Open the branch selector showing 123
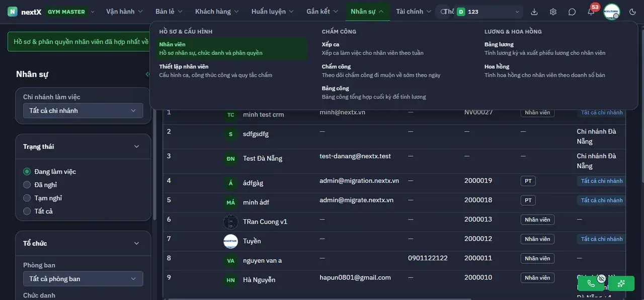This screenshot has height=300, width=644. [488, 12]
